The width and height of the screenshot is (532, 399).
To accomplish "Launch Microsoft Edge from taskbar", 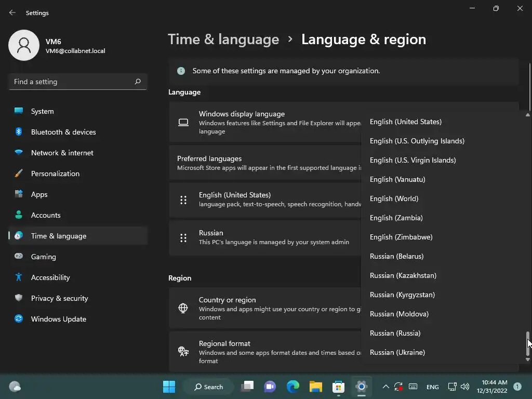I will [x=293, y=387].
